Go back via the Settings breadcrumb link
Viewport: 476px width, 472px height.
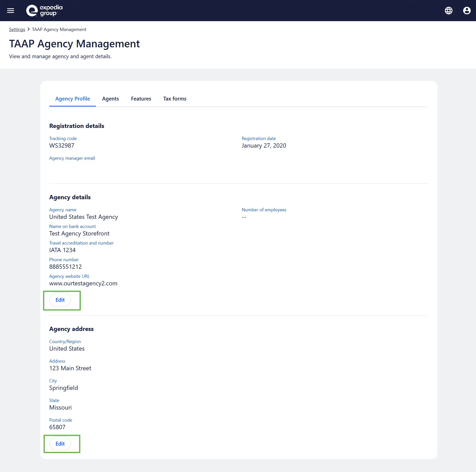(x=17, y=29)
